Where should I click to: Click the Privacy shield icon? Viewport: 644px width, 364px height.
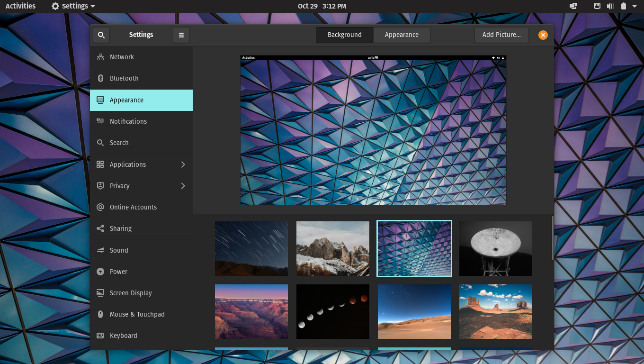[x=100, y=186]
